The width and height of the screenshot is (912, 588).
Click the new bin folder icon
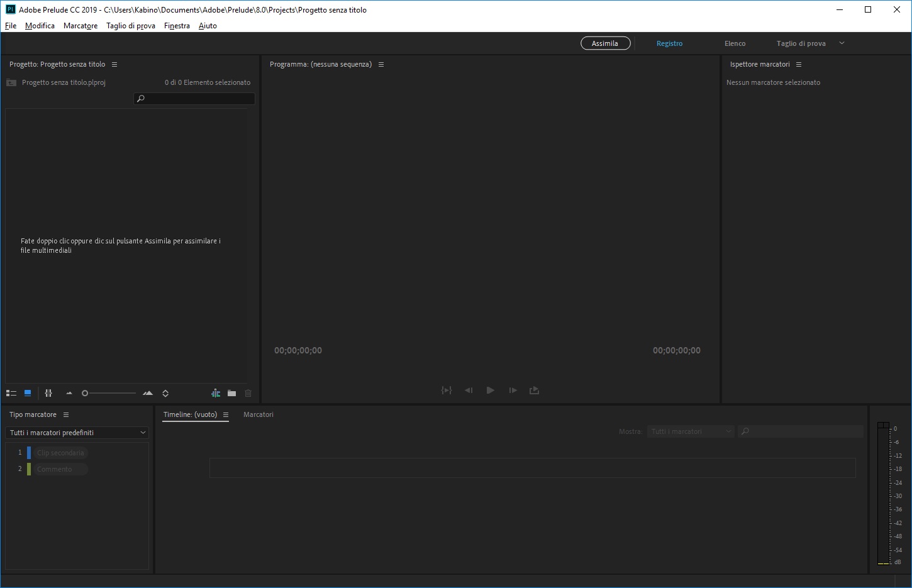(x=232, y=393)
